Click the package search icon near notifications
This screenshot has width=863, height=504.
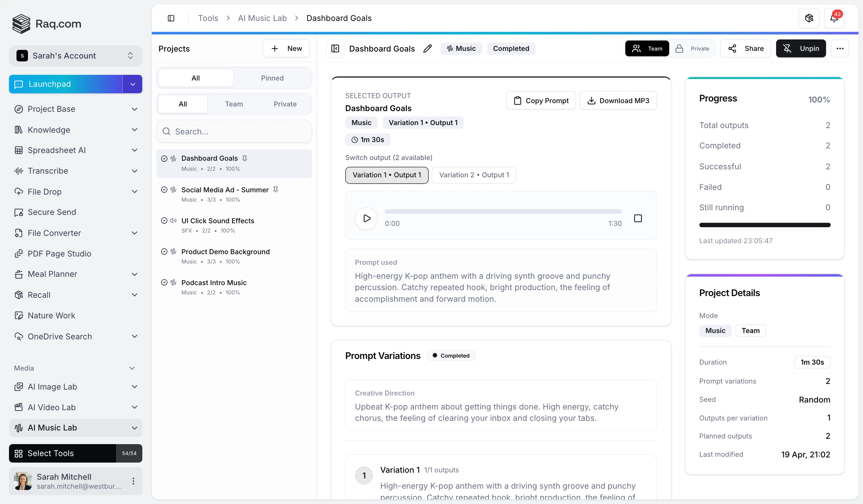tap(809, 18)
